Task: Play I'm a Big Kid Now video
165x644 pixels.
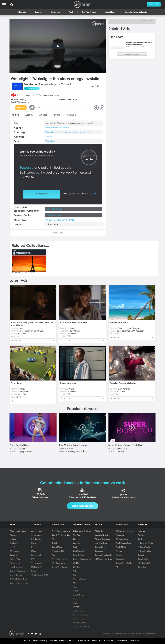Action: point(33,427)
